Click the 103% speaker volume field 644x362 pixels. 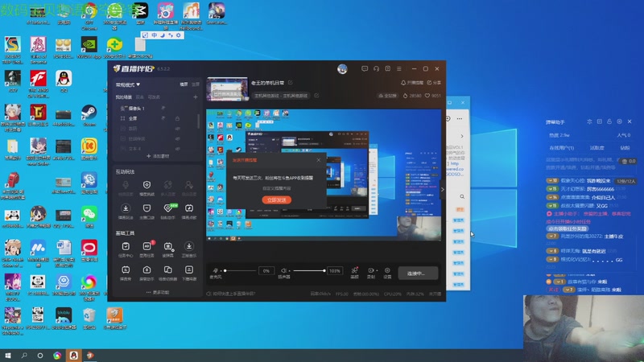[x=335, y=271]
